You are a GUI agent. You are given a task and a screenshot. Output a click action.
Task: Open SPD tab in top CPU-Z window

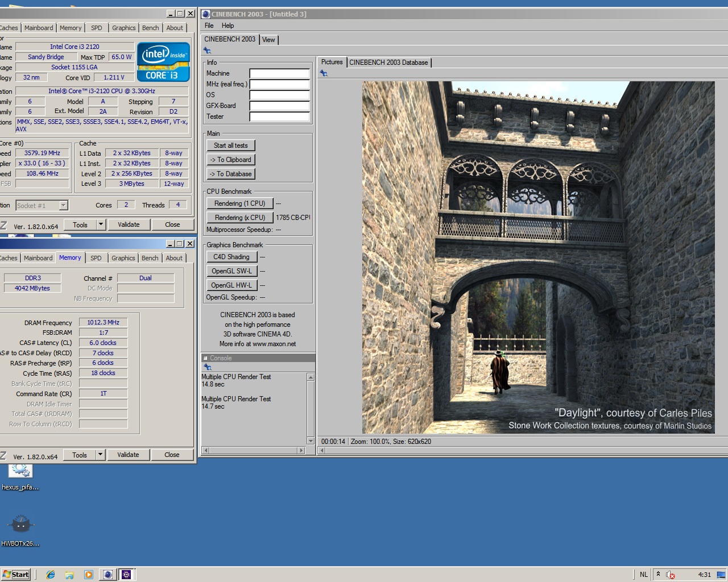(97, 28)
